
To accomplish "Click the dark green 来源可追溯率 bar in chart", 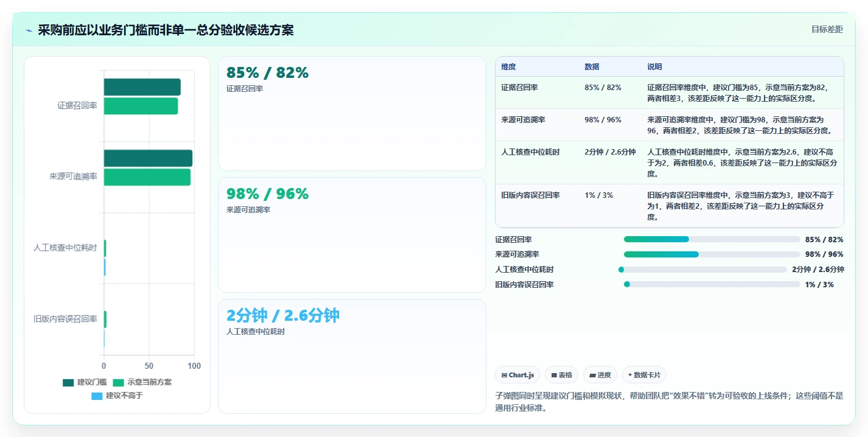I will pos(148,158).
